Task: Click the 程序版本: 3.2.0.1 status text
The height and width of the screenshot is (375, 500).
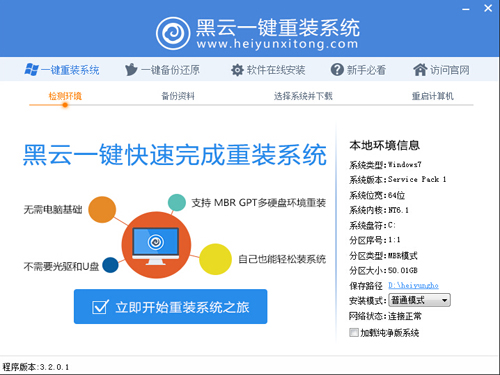Action: click(x=36, y=367)
